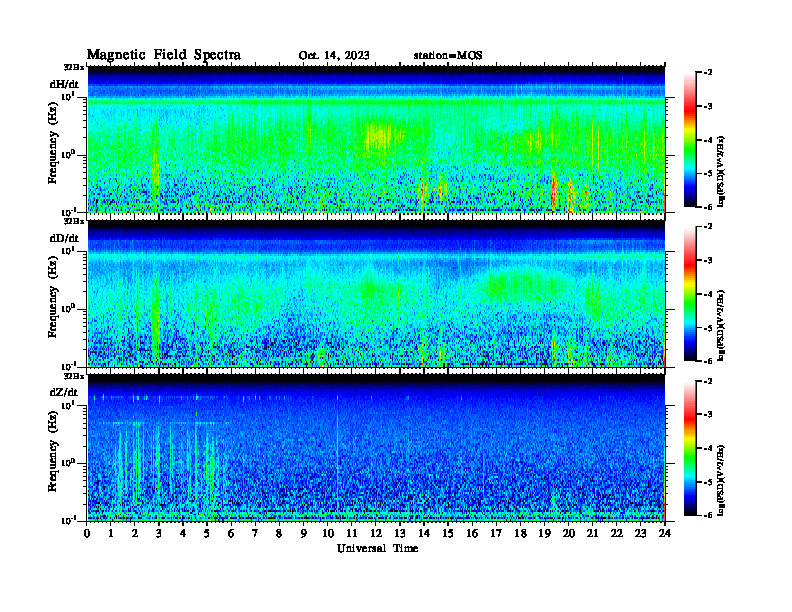
Task: Click the log PSD label beside dZ/dt color bar
Action: pos(721,480)
